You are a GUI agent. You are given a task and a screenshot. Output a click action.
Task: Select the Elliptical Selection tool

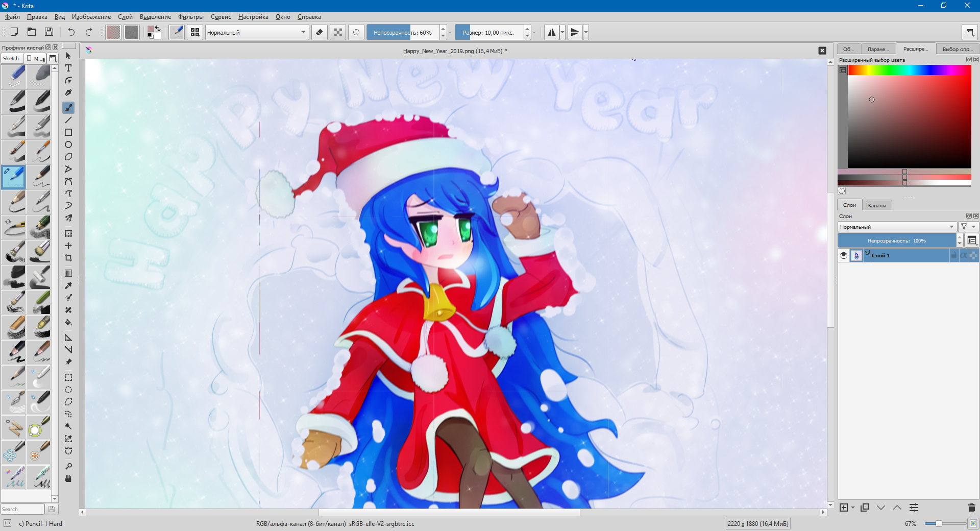coord(68,390)
